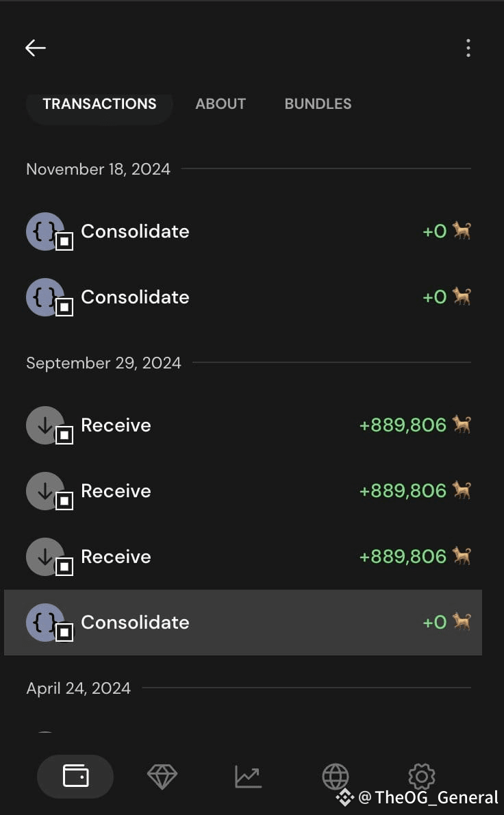Viewport: 504px width, 815px height.
Task: Open the wallet tab in bottom bar
Action: click(75, 777)
